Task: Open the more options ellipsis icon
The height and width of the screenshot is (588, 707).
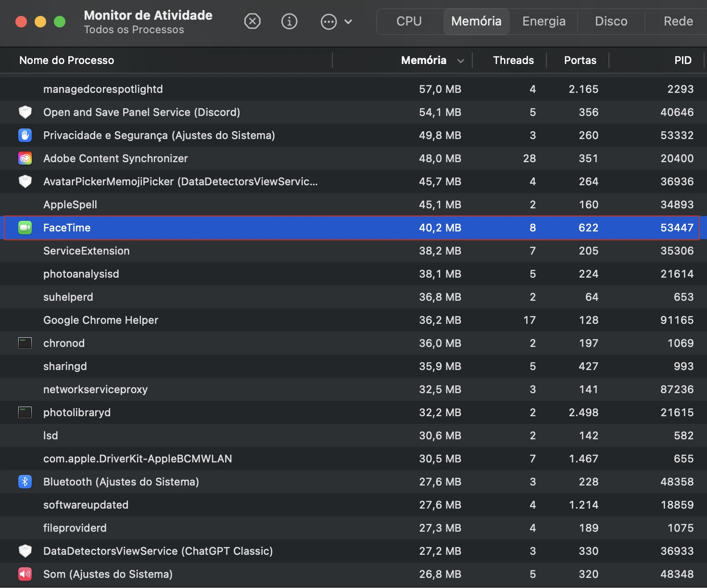Action: (328, 22)
